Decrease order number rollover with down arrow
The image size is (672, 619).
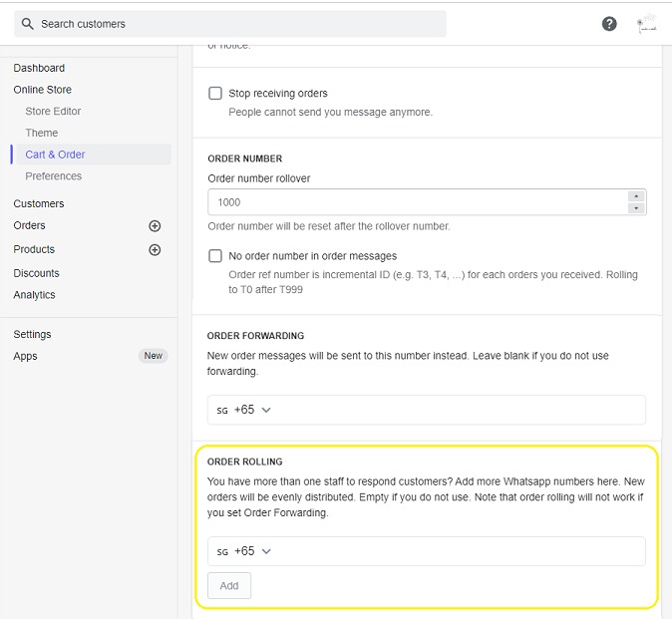pyautogui.click(x=636, y=208)
